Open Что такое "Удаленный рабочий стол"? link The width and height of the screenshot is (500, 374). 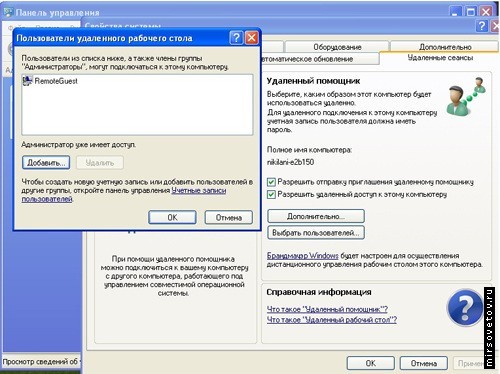pos(332,320)
